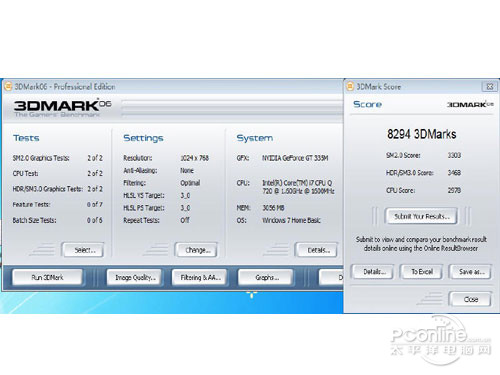Close the 3DMark Score window

(x=490, y=87)
